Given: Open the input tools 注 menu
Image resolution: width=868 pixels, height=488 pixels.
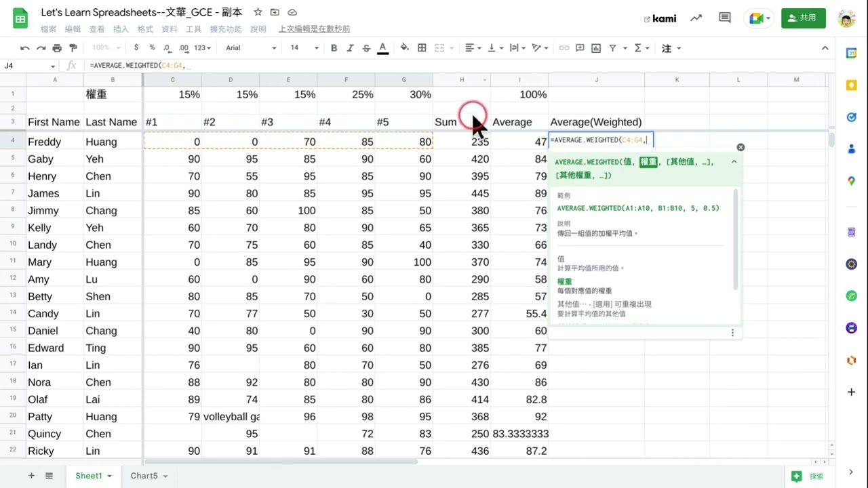Looking at the screenshot, I should pos(671,48).
